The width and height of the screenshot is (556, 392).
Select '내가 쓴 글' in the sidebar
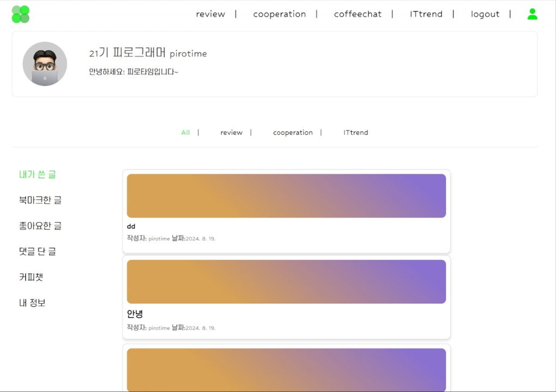(x=37, y=174)
